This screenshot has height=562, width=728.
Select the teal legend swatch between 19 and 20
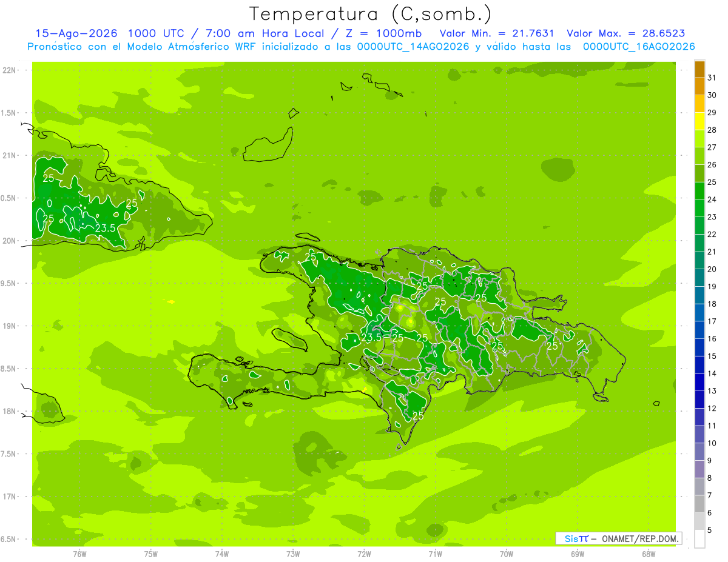click(x=700, y=278)
